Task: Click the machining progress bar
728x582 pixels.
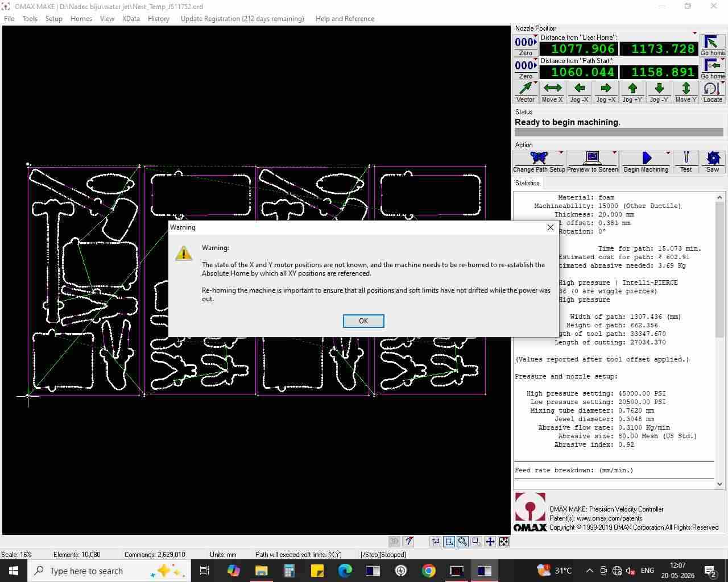Action: pyautogui.click(x=619, y=132)
